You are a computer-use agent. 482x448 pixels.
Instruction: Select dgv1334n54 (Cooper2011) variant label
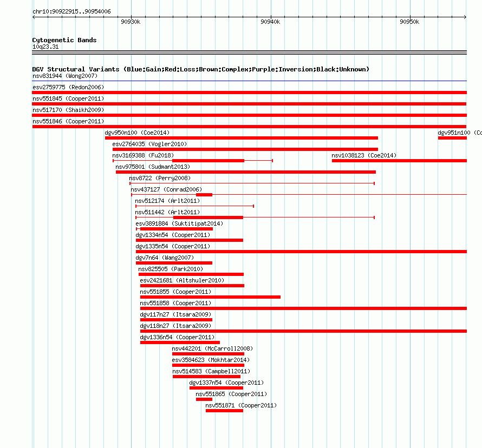(173, 235)
